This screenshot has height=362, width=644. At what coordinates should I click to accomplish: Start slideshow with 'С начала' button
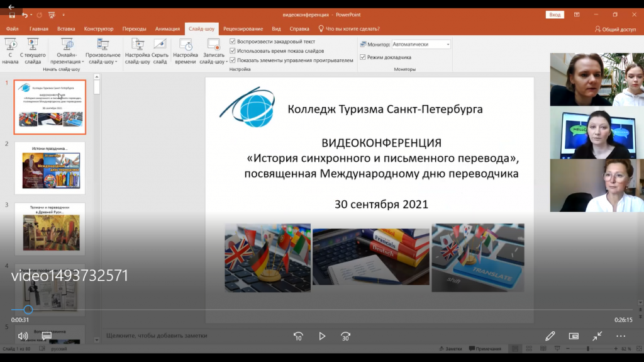coord(10,51)
